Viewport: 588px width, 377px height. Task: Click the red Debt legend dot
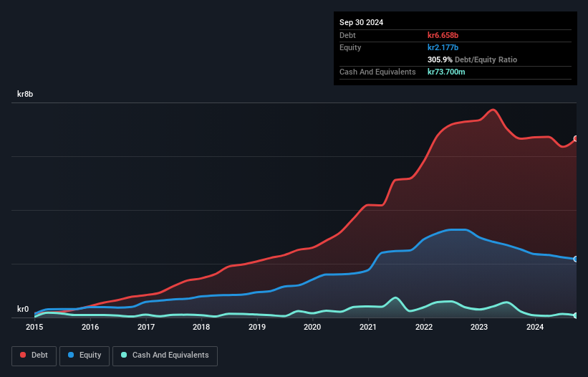click(x=23, y=355)
